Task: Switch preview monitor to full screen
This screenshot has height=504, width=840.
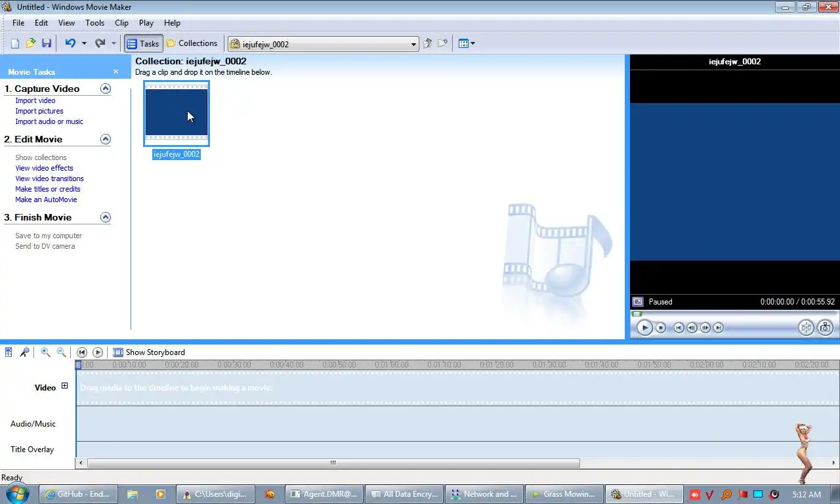Action: pos(637,302)
